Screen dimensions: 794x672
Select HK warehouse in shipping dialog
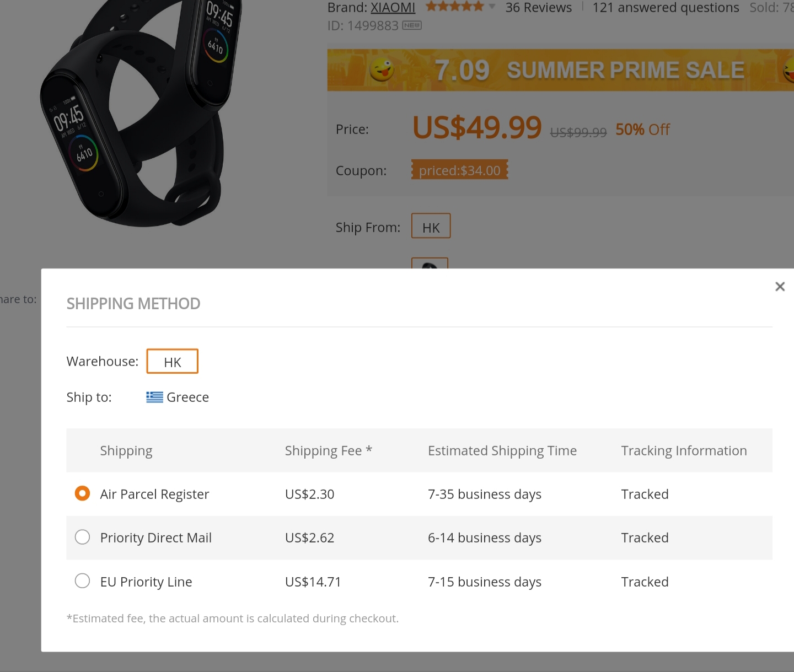tap(172, 362)
